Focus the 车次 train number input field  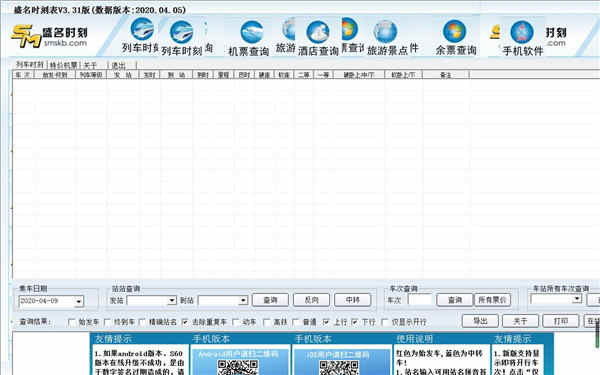[420, 300]
